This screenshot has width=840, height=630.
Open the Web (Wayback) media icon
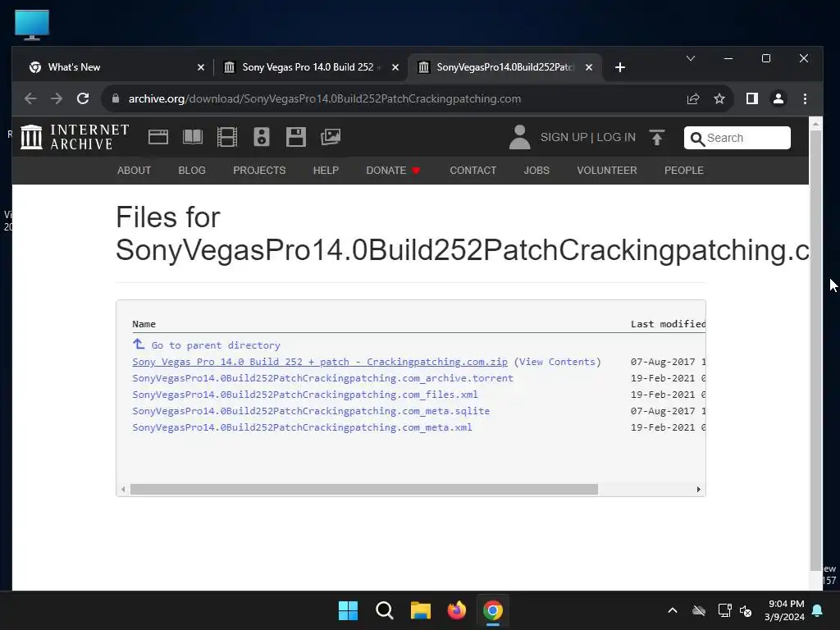(x=158, y=137)
